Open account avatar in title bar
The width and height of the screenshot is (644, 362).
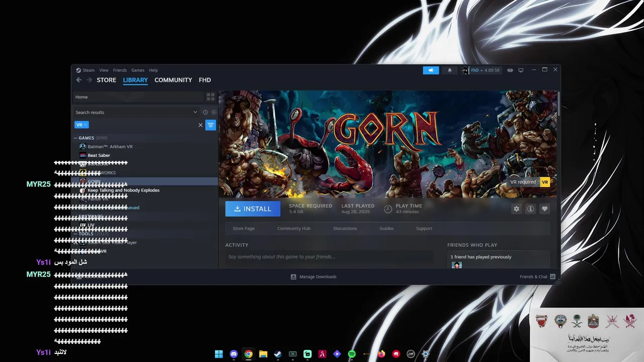[465, 70]
